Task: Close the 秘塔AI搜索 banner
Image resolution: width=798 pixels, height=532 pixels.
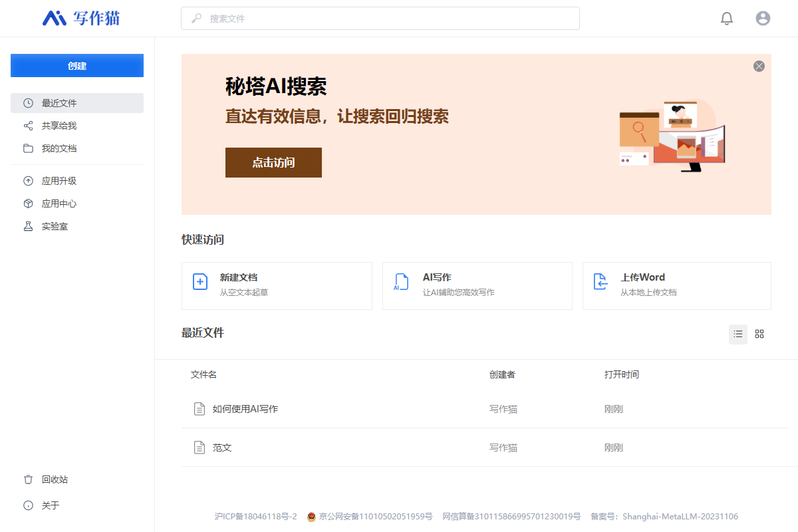Action: pyautogui.click(x=759, y=66)
